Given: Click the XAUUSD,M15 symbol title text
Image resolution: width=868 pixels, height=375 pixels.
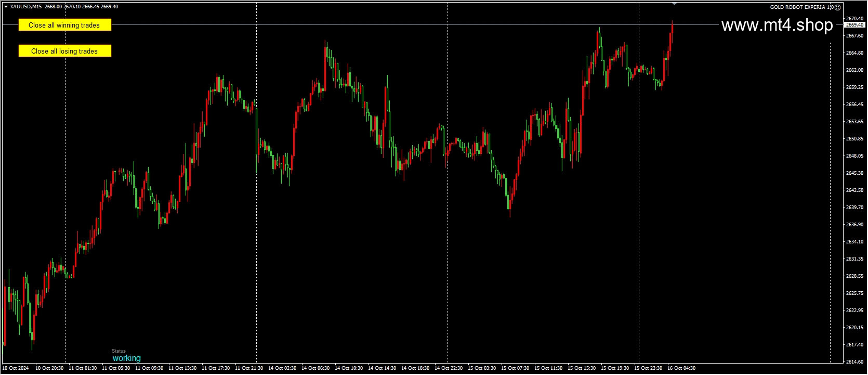Looking at the screenshot, I should pos(26,7).
